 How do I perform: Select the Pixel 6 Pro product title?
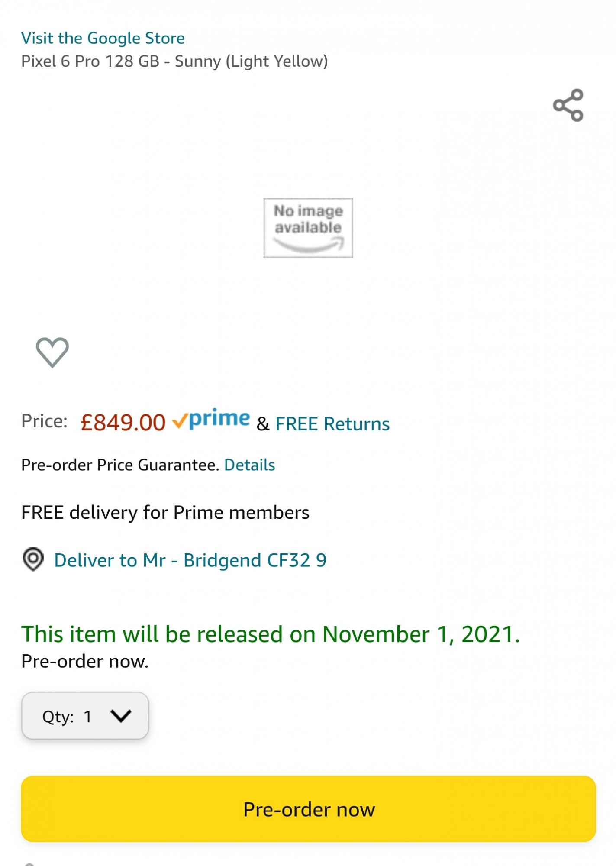(174, 61)
